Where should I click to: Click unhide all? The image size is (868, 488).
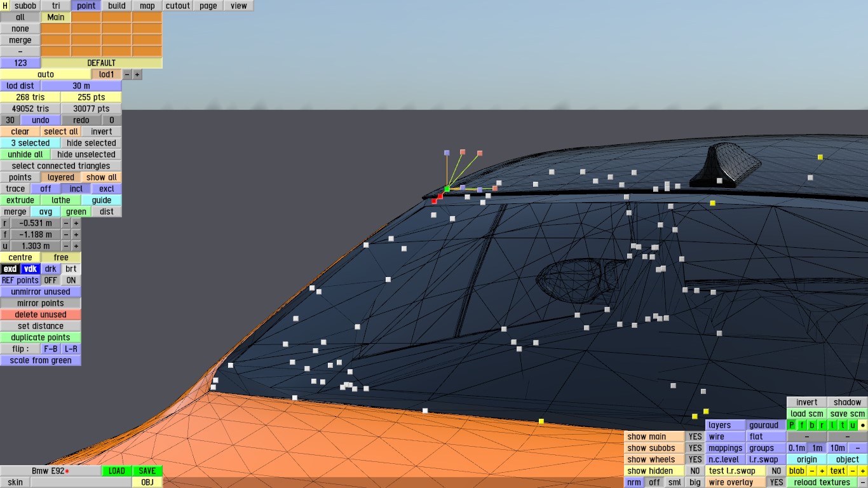point(25,154)
